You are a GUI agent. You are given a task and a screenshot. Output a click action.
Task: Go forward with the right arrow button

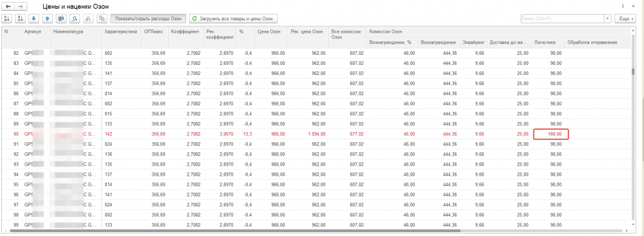pos(21,6)
